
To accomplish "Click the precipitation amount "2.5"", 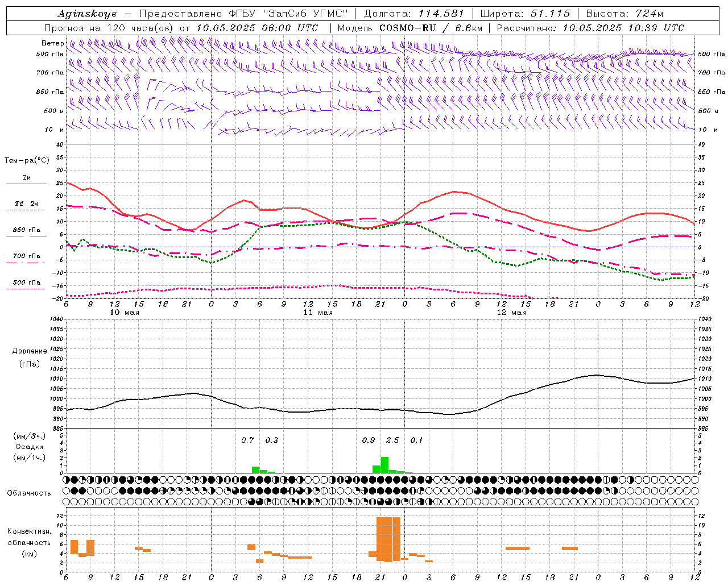I will point(392,440).
